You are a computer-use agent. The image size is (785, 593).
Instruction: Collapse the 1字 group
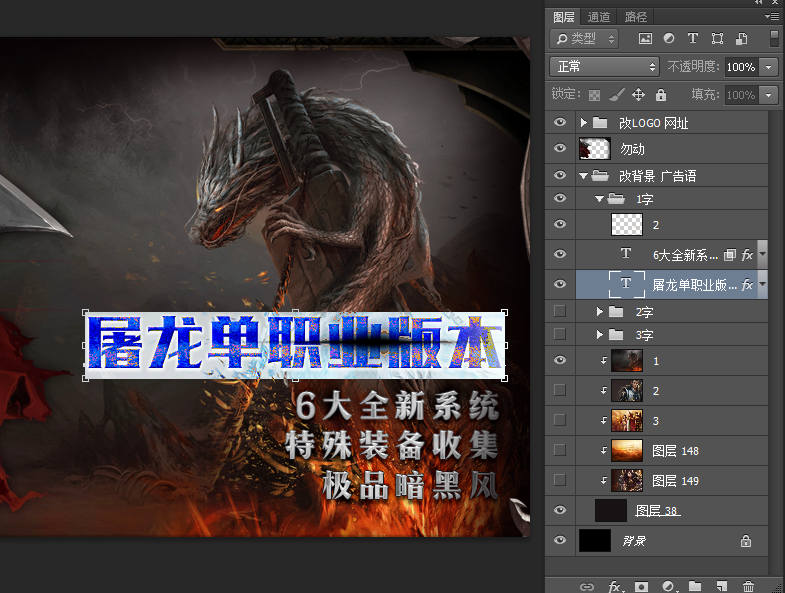coord(599,199)
